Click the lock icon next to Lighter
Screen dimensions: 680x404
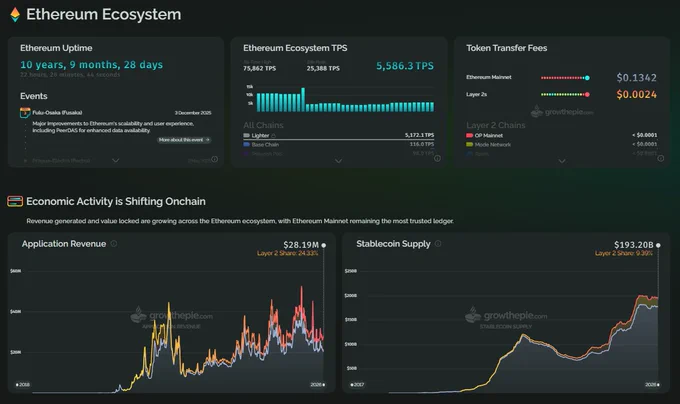coord(273,136)
